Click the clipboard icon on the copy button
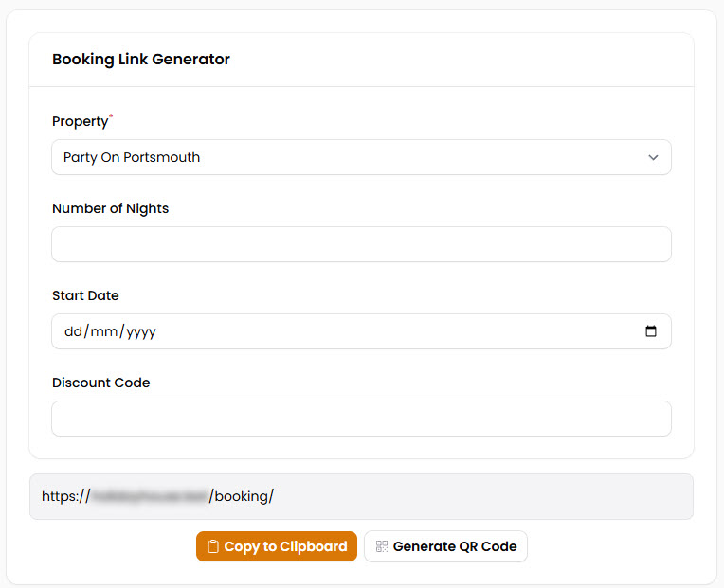Image resolution: width=724 pixels, height=588 pixels. (213, 546)
